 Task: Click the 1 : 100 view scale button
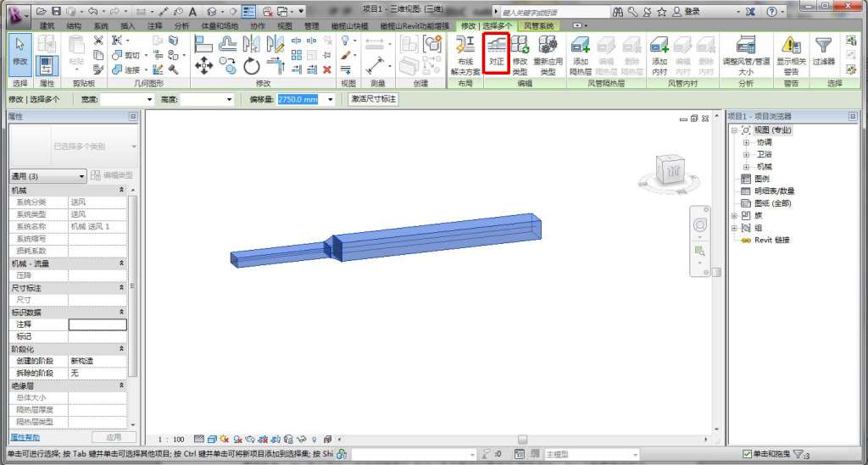tap(171, 440)
